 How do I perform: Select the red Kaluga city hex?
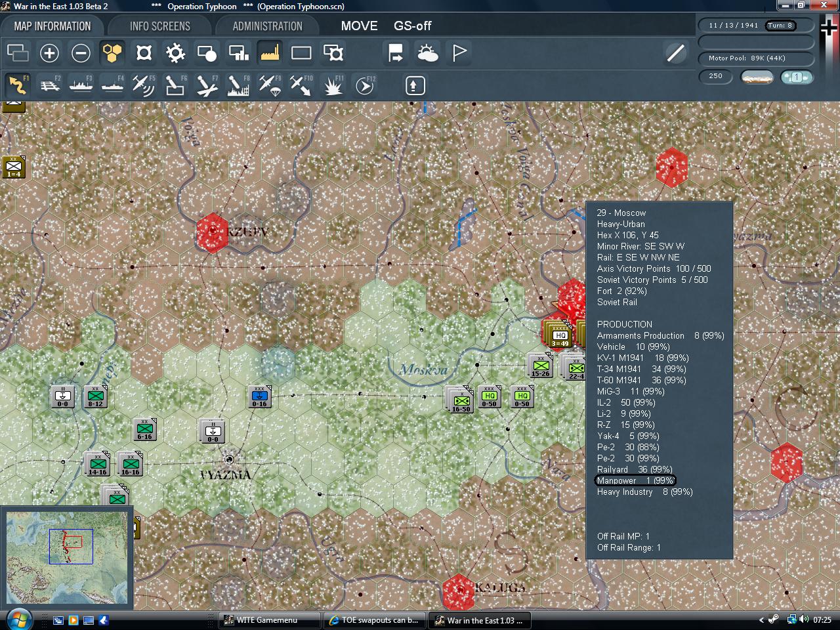coord(458,591)
